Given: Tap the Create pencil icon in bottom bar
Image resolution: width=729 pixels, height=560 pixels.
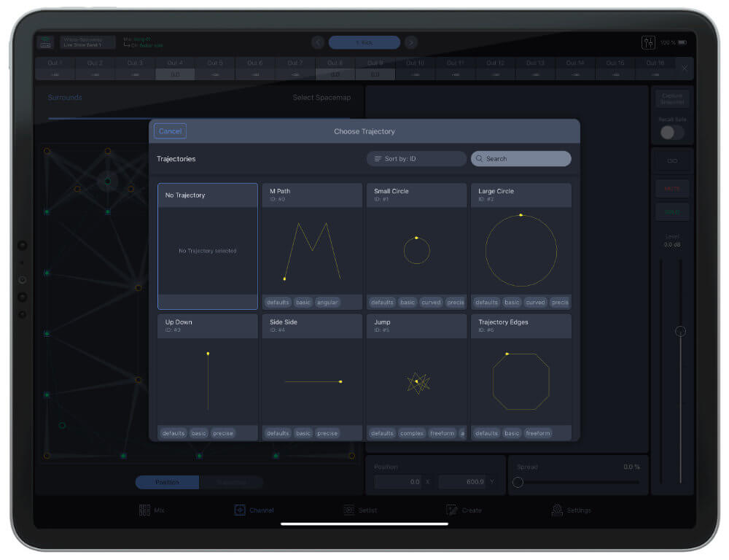Looking at the screenshot, I should tap(452, 510).
